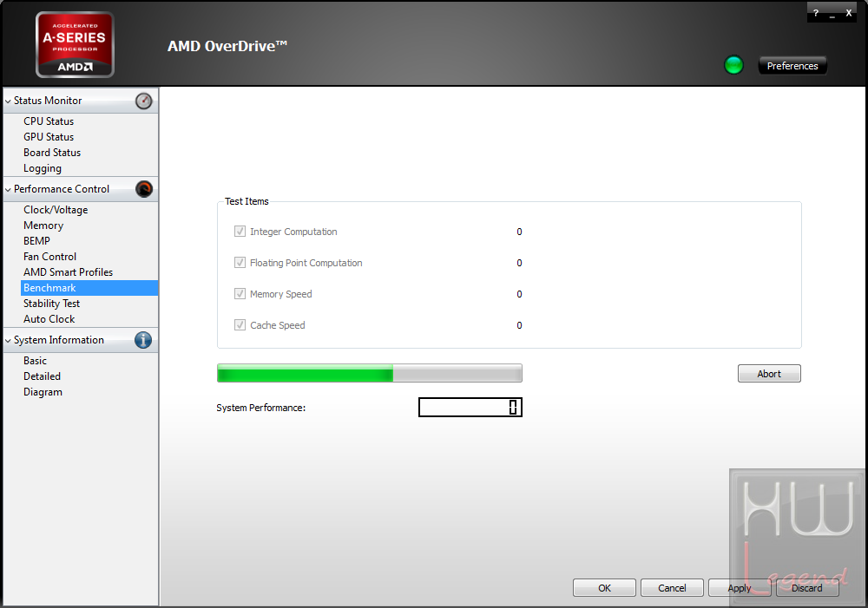Open the Auto Clock page

49,318
